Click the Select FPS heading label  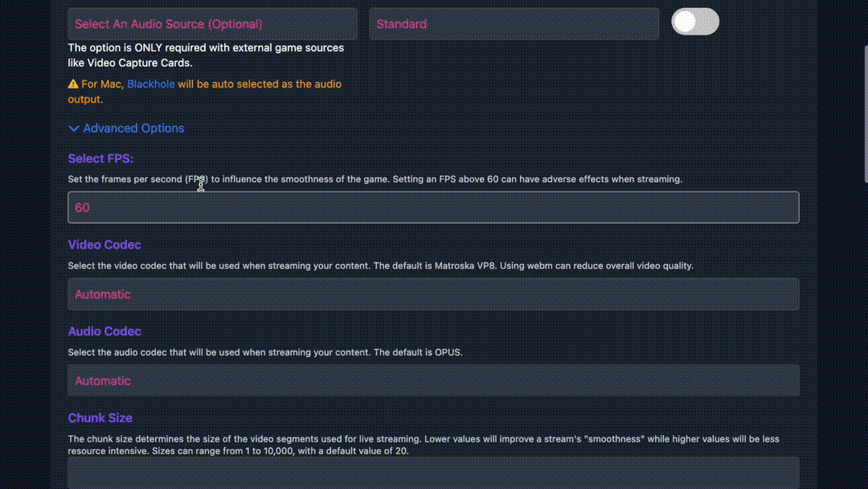[x=100, y=158]
